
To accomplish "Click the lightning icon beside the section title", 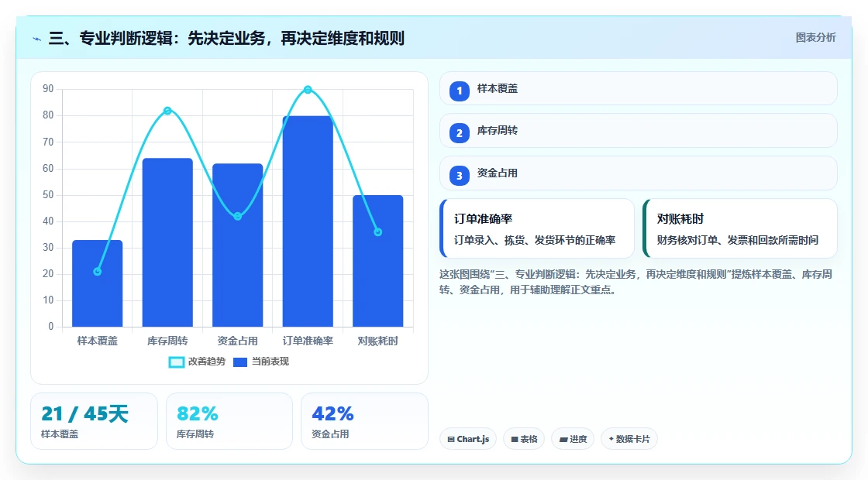I will pyautogui.click(x=37, y=39).
